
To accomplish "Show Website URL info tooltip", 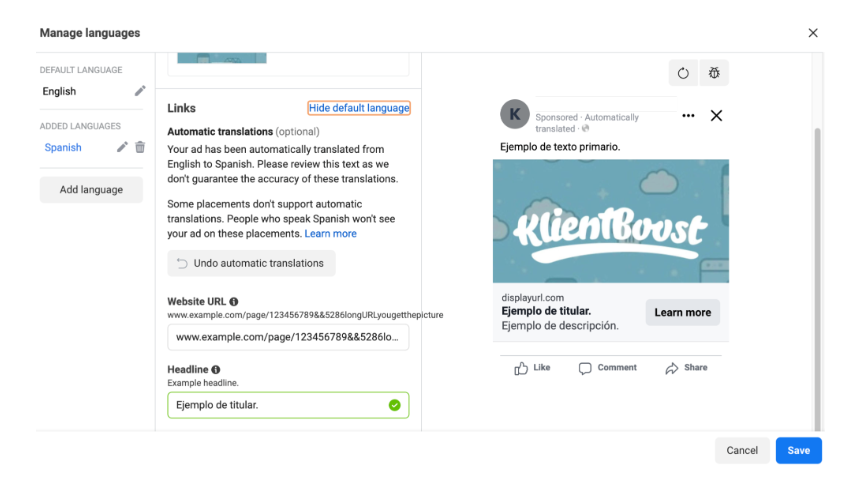I will 234,301.
